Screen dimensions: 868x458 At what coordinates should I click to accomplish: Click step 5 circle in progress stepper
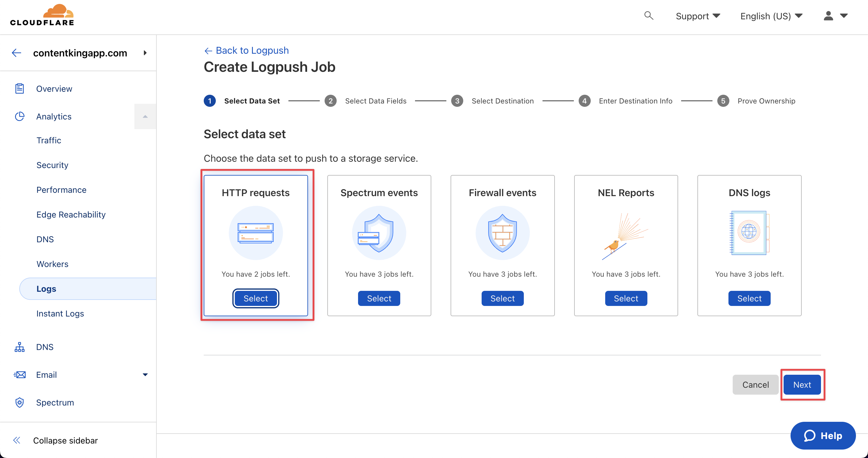[x=723, y=101]
